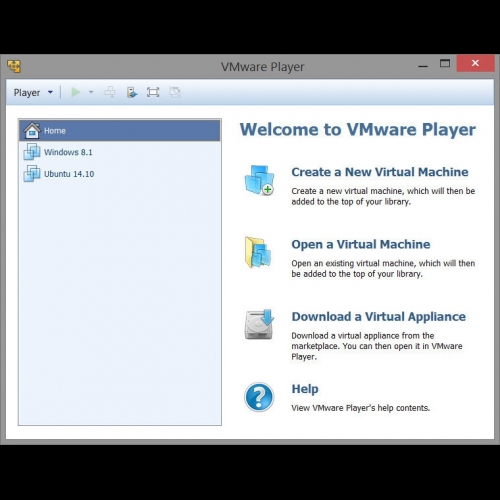This screenshot has height=500, width=500.
Task: Open the Player menu
Action: pos(27,92)
